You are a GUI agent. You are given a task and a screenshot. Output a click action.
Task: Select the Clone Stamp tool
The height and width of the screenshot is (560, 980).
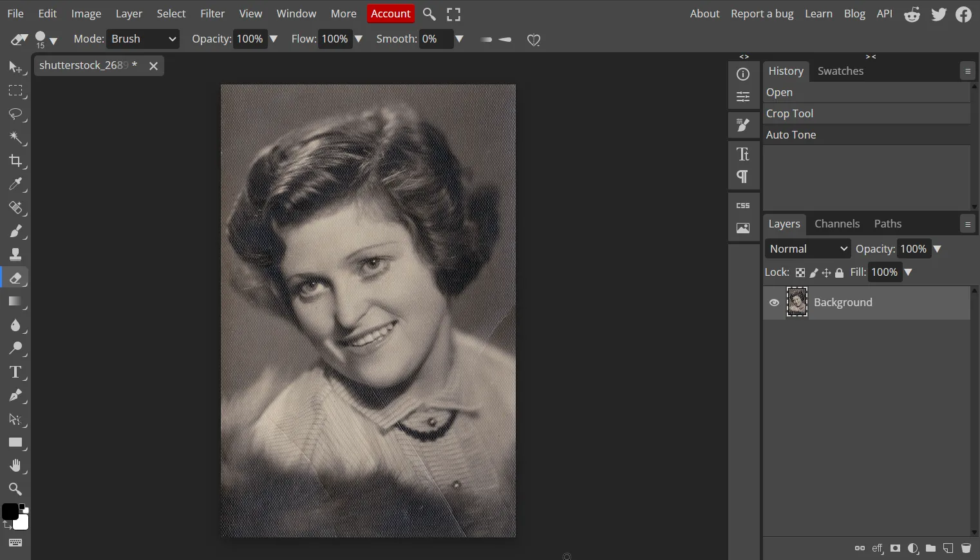click(16, 254)
